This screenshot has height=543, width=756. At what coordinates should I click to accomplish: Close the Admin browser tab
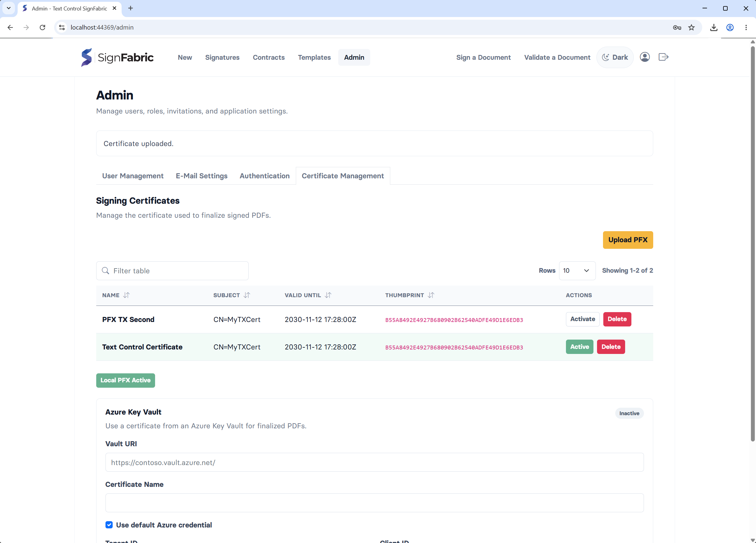tap(114, 8)
